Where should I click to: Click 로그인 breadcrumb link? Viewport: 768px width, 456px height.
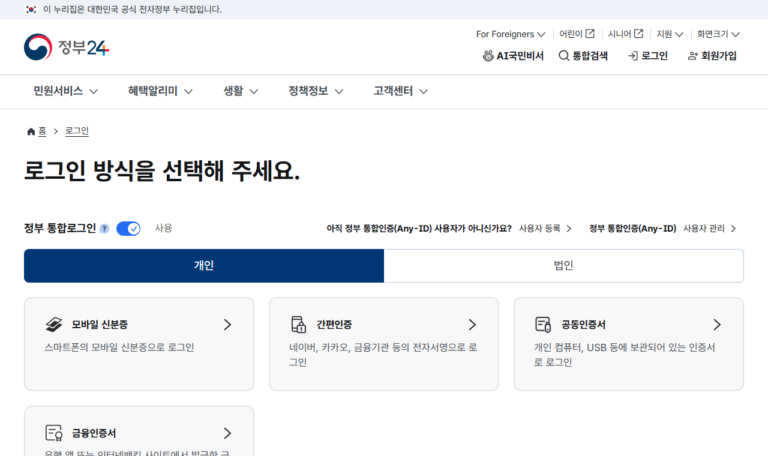(x=77, y=131)
